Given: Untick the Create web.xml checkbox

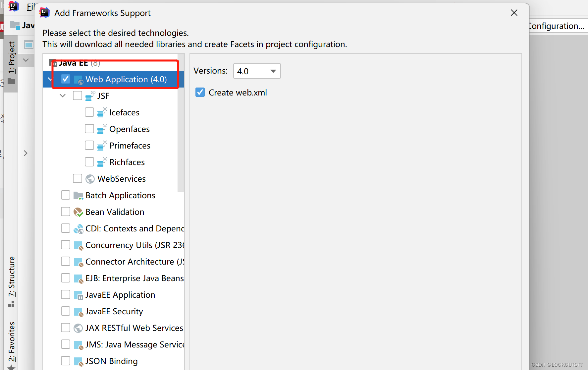Looking at the screenshot, I should point(200,92).
